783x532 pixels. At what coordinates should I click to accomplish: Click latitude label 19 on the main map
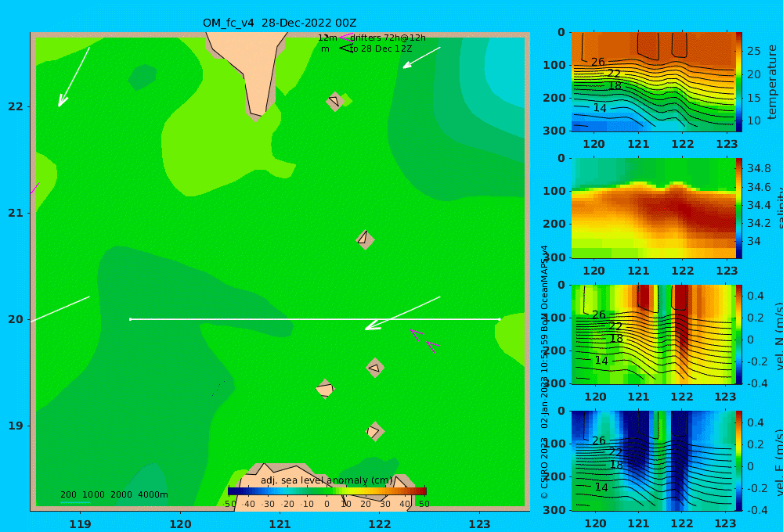tap(16, 426)
